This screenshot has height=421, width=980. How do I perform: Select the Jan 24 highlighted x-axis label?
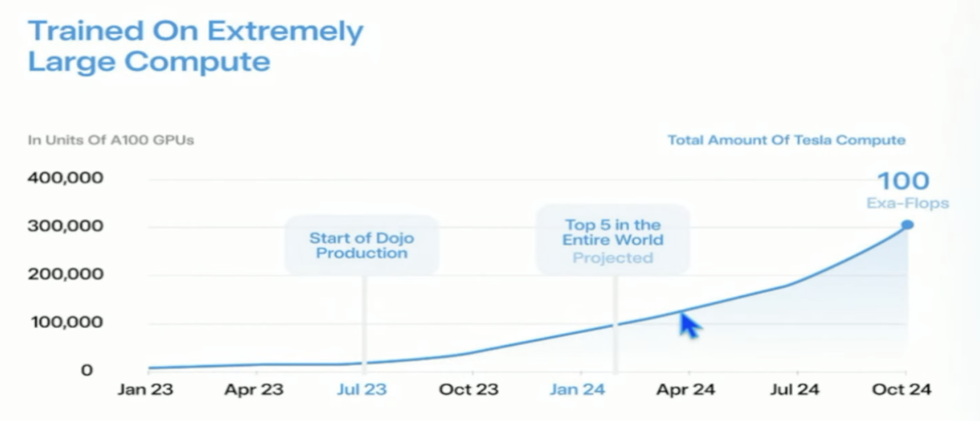pyautogui.click(x=577, y=390)
